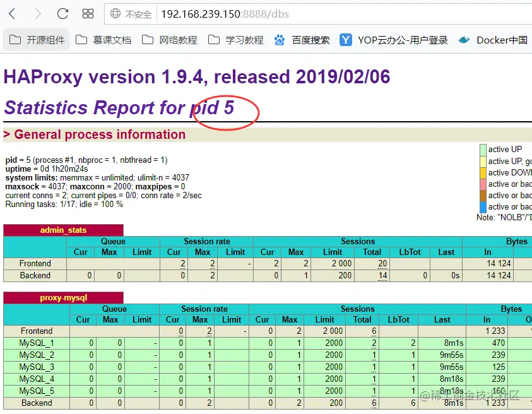Click admin_stats Backend sessions total 14

pyautogui.click(x=382, y=276)
